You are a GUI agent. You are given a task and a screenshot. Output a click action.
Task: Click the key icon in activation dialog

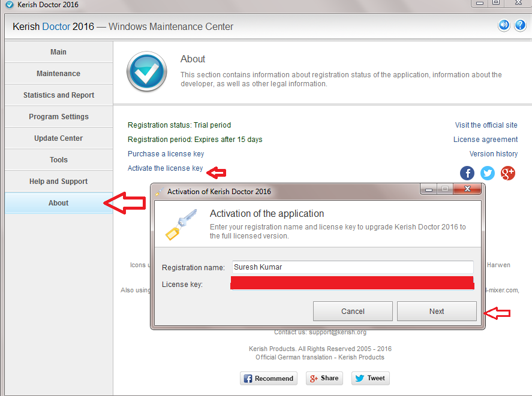coord(181,225)
